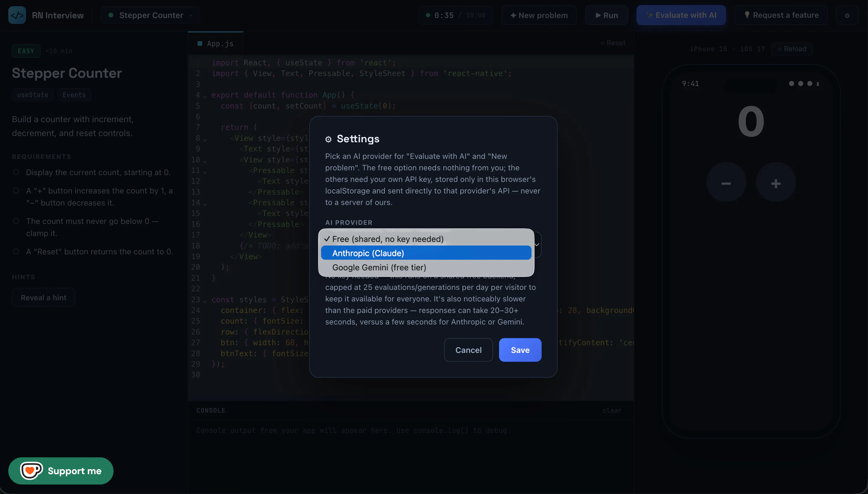Click Evaluate with AI button
Screen dimensions: 868x494
(x=681, y=15)
